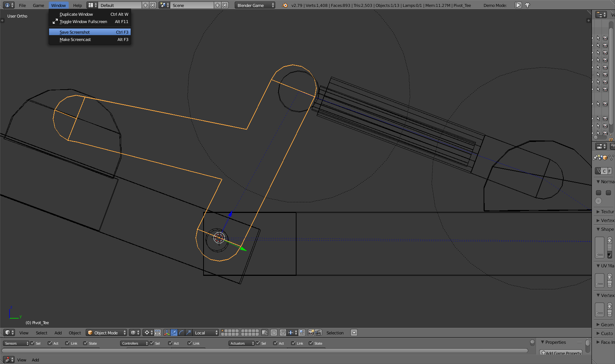Select the translate manipulator arrow icon
The image size is (615, 364).
pos(174,333)
